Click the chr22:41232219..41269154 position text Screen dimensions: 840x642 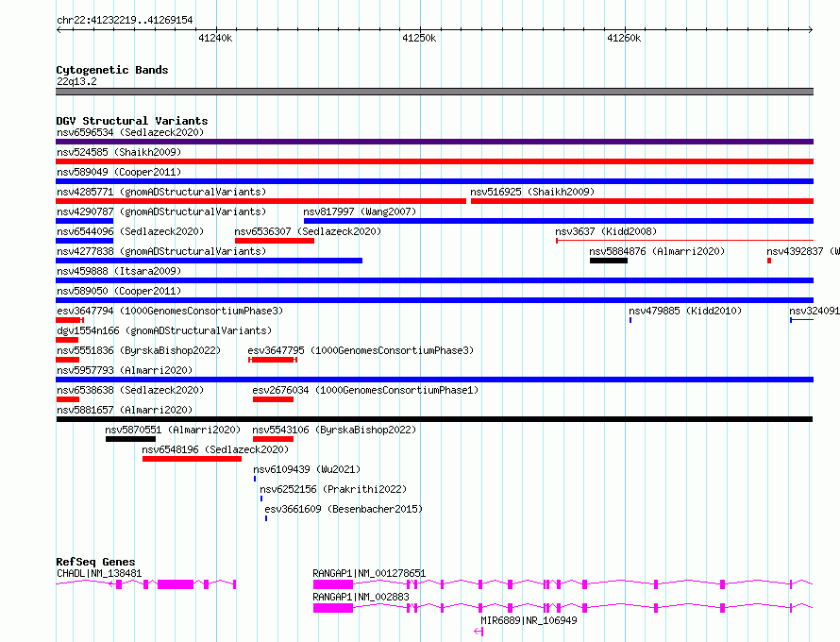(125, 20)
